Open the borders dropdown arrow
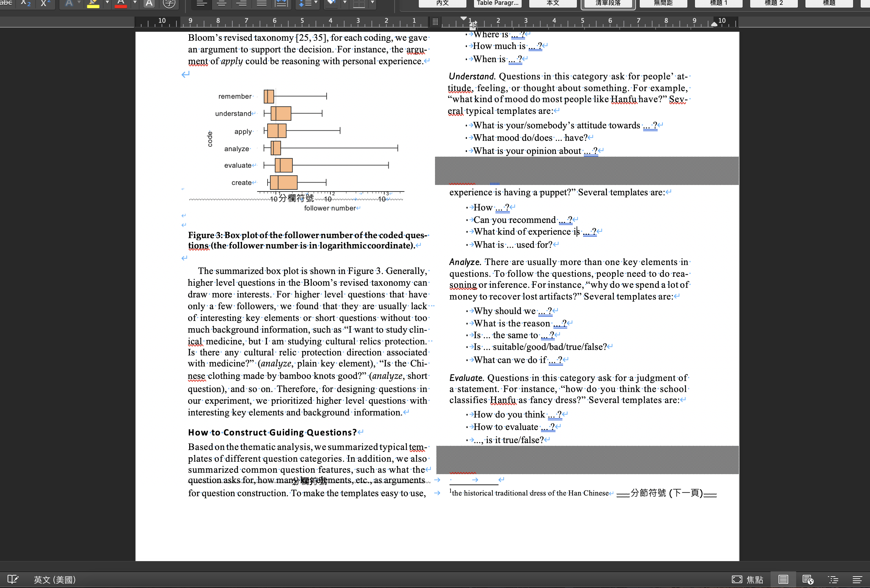Screen dimensions: 870x588 (x=373, y=3)
